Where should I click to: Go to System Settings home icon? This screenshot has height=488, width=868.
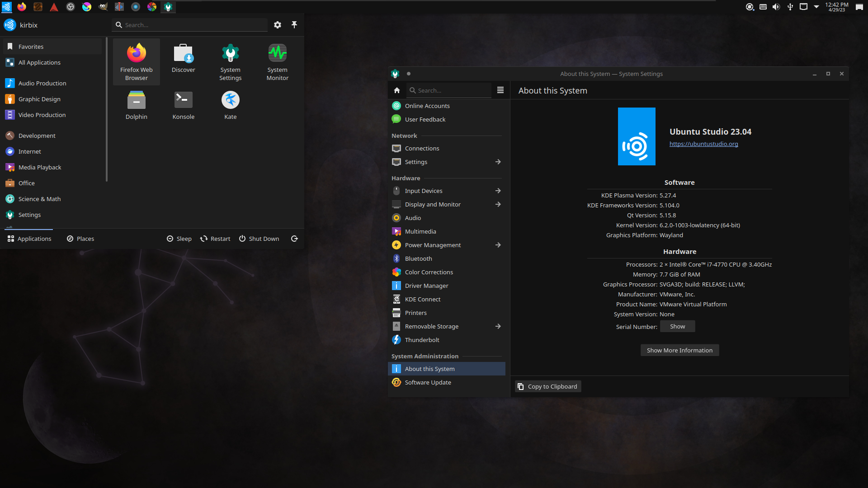tap(397, 90)
